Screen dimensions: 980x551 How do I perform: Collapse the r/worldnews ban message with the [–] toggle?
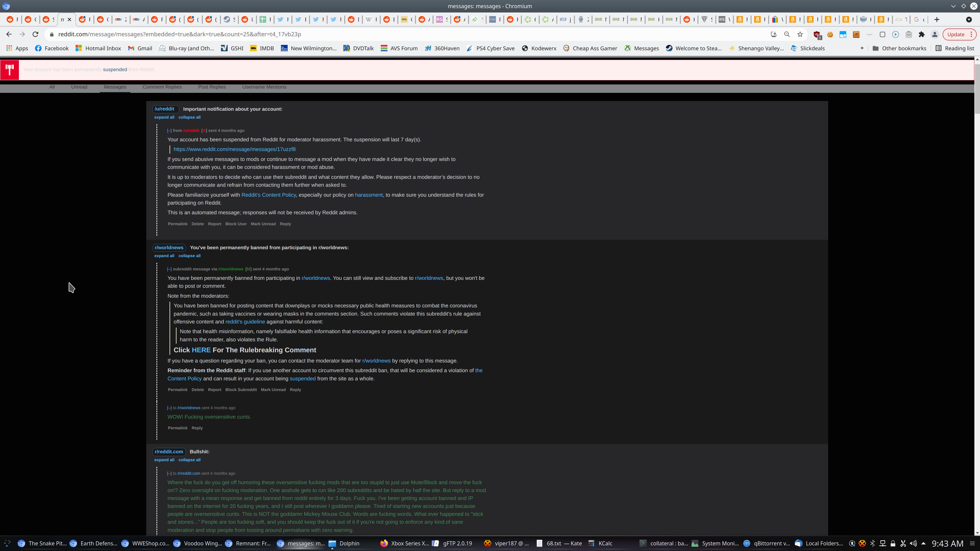tap(169, 269)
